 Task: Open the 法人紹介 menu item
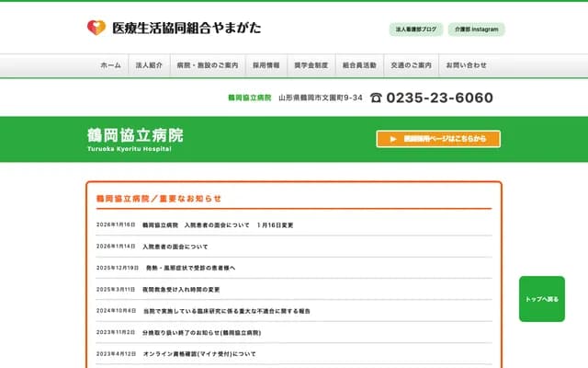149,66
